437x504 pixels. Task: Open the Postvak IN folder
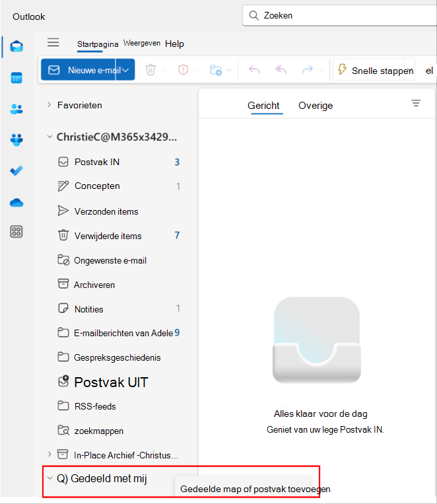[119, 162]
